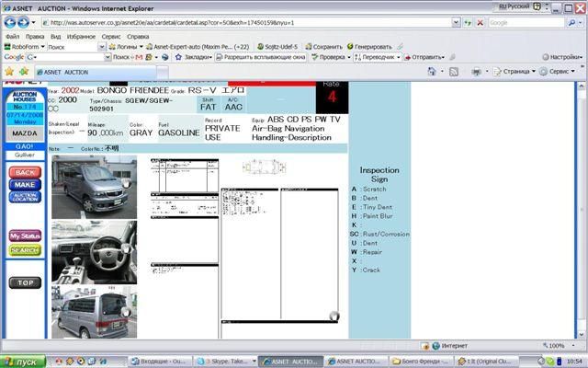Open the interior steering wheel photo thumbnail
The height and width of the screenshot is (368, 588).
point(94,252)
